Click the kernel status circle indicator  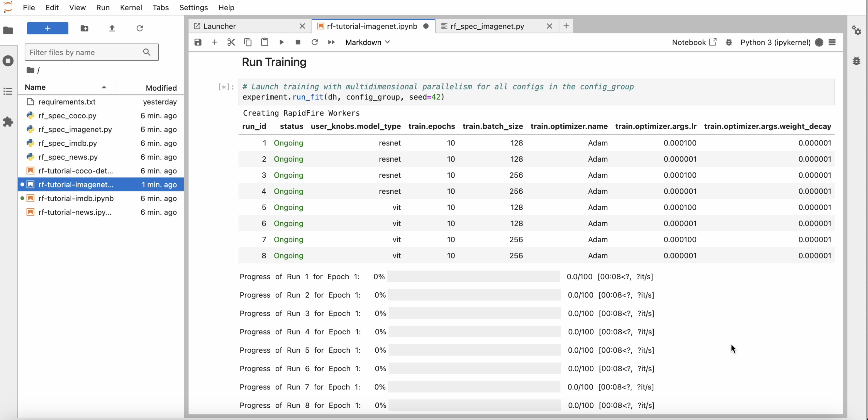(x=819, y=42)
